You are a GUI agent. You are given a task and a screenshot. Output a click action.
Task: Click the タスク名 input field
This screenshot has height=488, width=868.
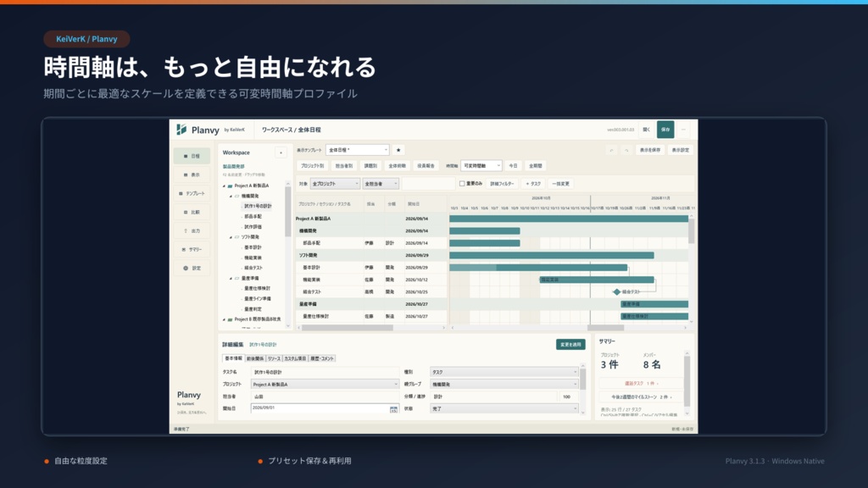pyautogui.click(x=325, y=373)
